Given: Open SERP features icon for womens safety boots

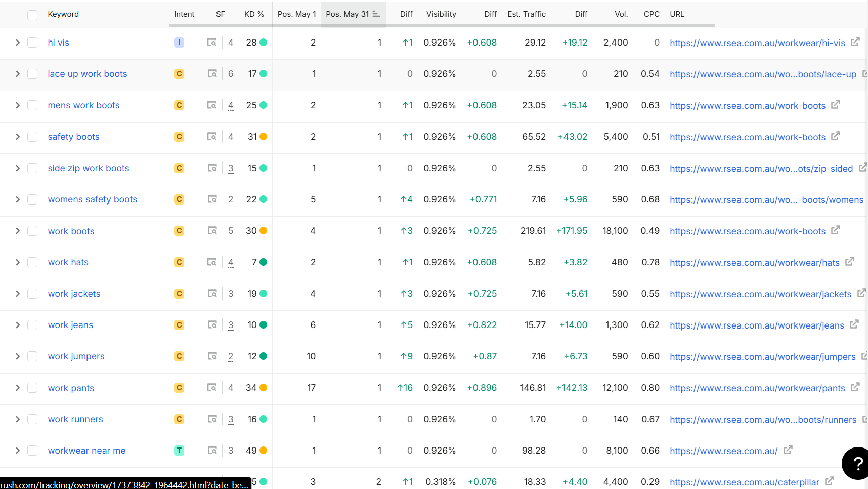Looking at the screenshot, I should (212, 199).
